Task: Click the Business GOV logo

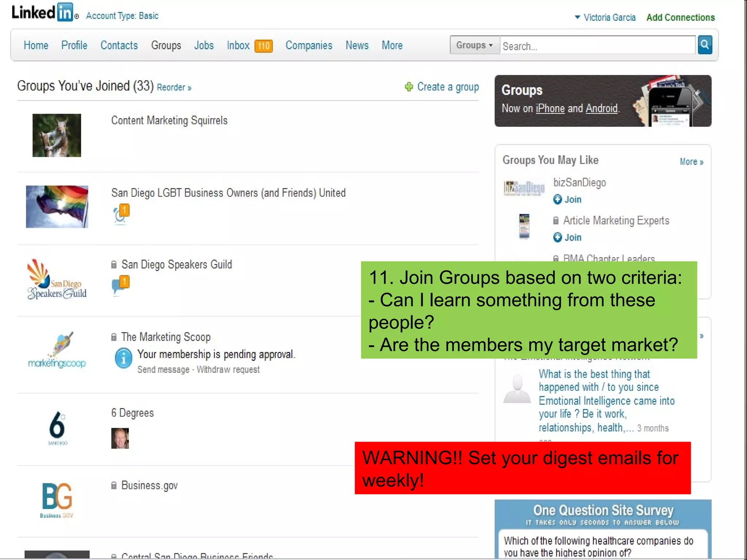Action: [x=57, y=500]
